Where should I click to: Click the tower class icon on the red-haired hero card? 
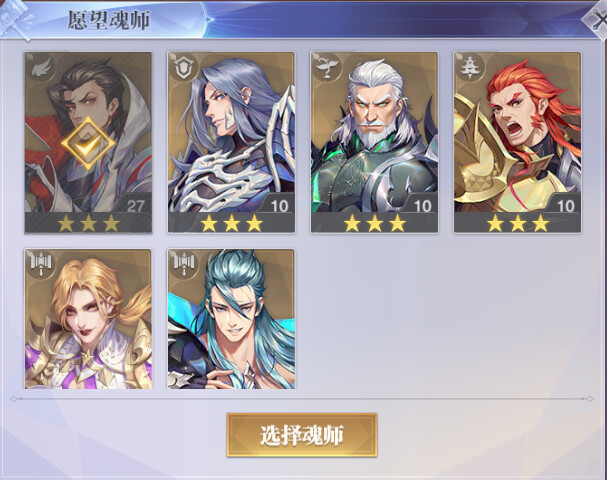click(469, 67)
